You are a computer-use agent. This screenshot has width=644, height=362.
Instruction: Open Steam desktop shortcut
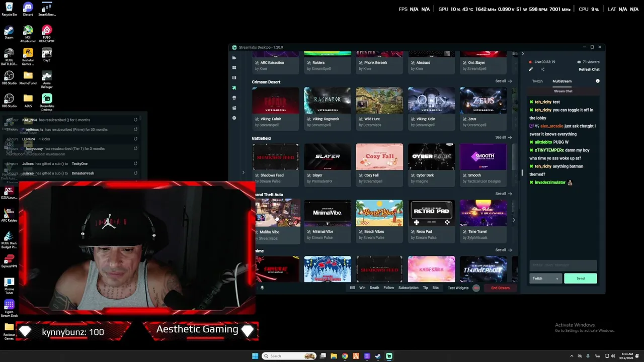9,32
